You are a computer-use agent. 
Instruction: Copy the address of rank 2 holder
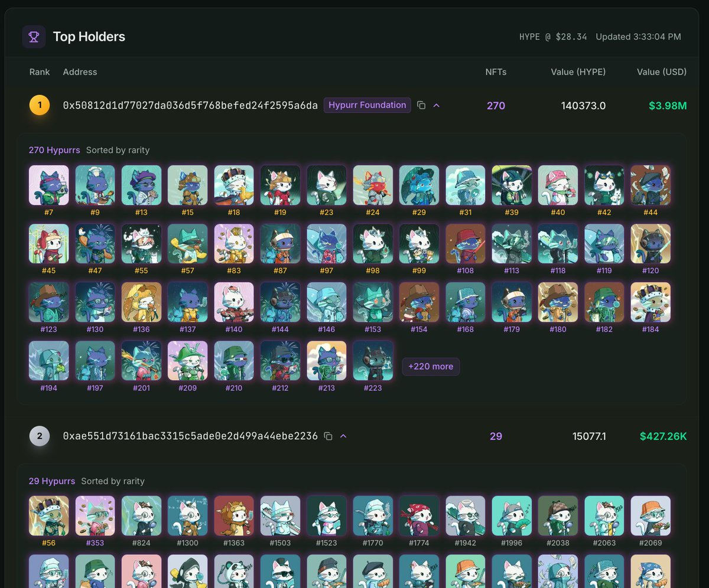click(x=329, y=436)
